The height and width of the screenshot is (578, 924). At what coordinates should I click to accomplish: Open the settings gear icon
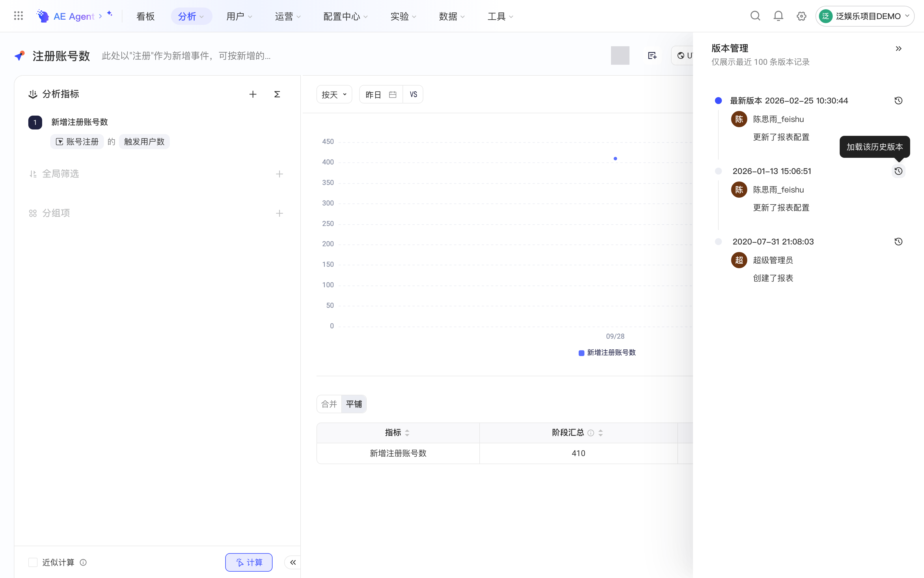(801, 16)
